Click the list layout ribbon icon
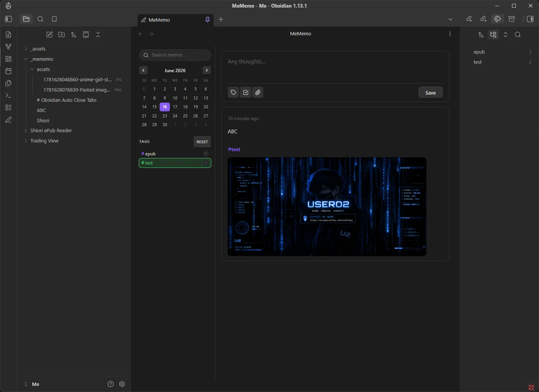This screenshot has height=392, width=539. point(8,107)
